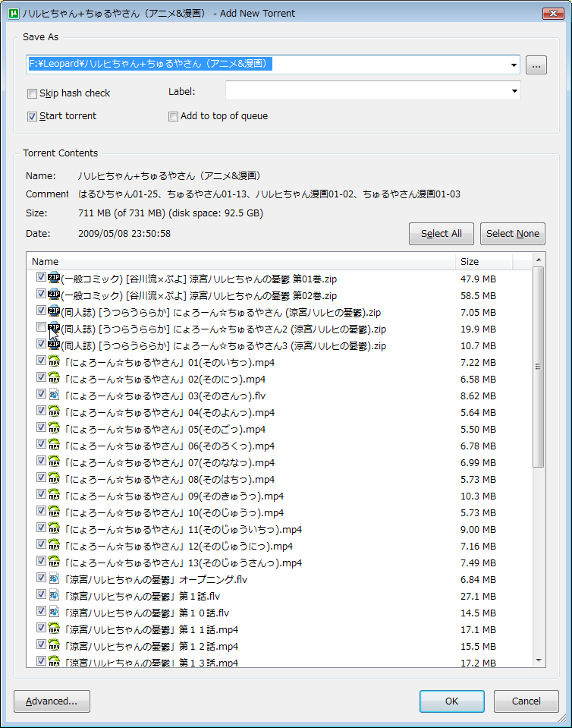Click MP4 icon of ちゅるやさん 13 file
572x728 pixels.
pos(54,563)
